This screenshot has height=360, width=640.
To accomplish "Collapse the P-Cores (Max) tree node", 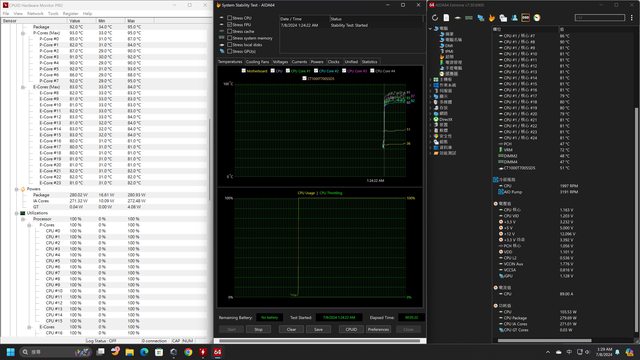I will (x=23, y=33).
